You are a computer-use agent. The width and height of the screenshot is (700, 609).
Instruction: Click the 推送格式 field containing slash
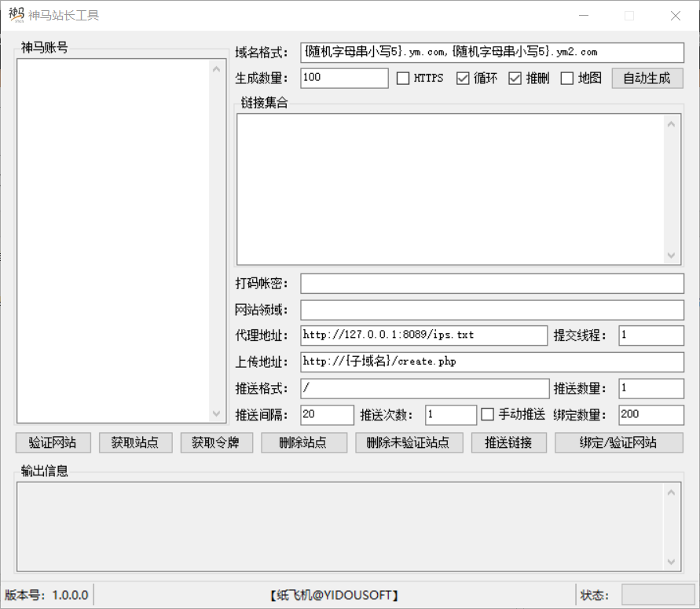tap(424, 388)
